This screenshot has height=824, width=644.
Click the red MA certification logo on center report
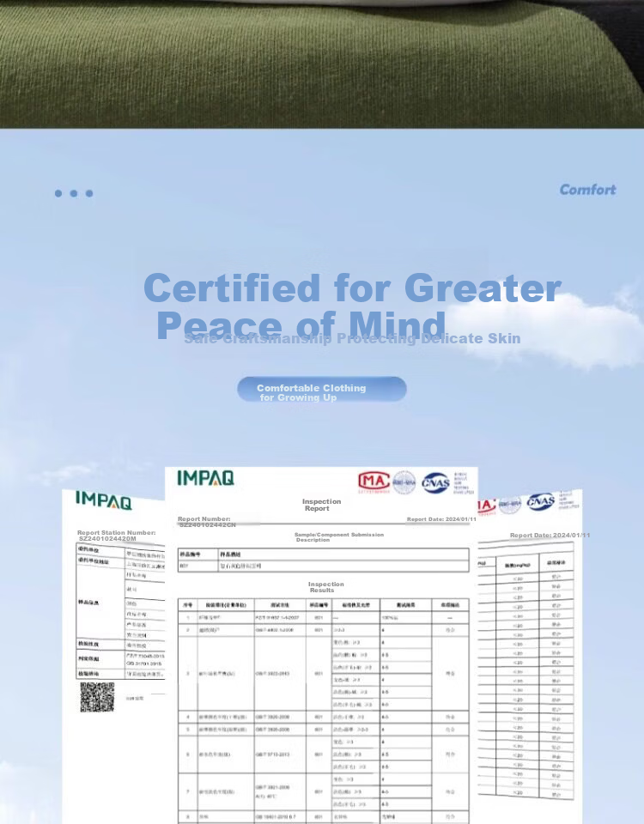coord(374,482)
